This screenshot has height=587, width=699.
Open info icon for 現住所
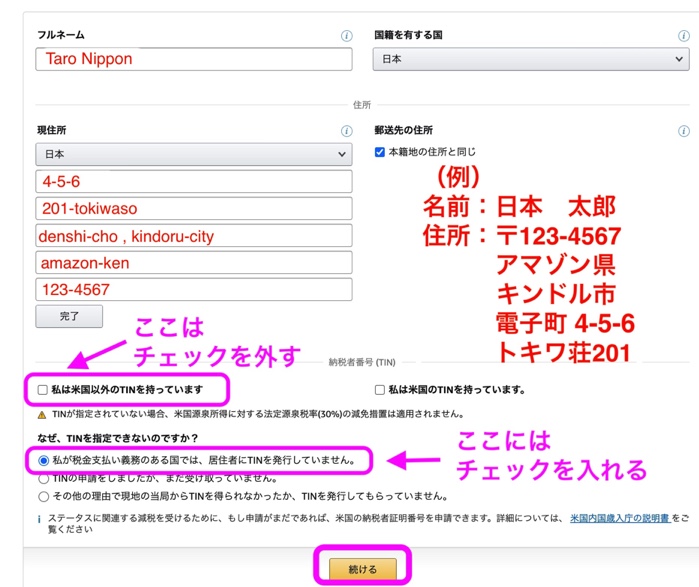click(x=346, y=131)
